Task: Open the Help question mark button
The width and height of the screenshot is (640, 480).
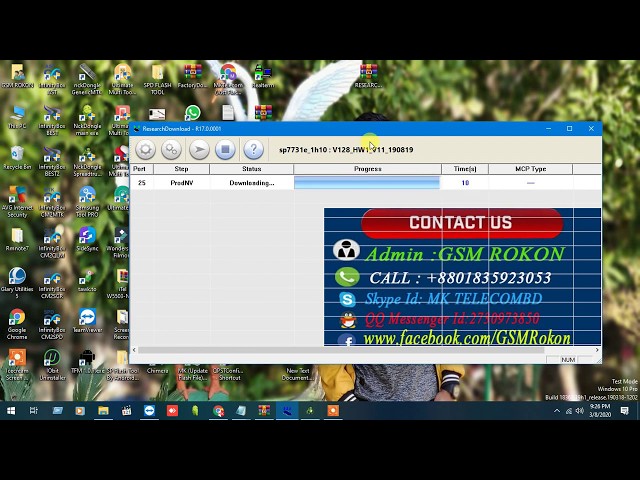Action: (x=253, y=149)
